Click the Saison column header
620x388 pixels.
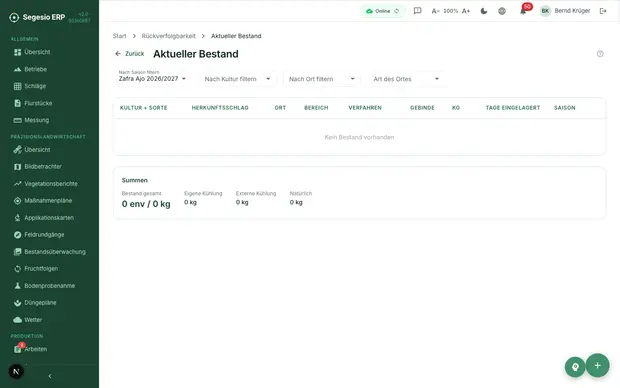tap(565, 108)
